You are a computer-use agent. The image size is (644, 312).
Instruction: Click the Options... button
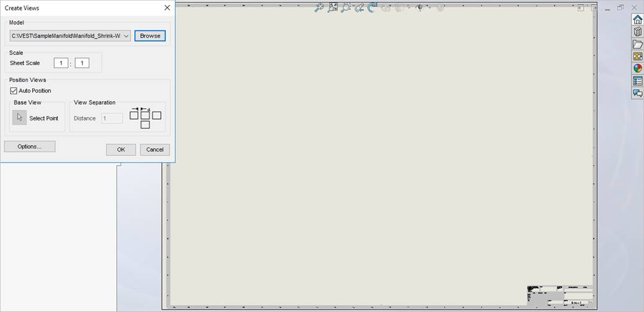pyautogui.click(x=29, y=146)
